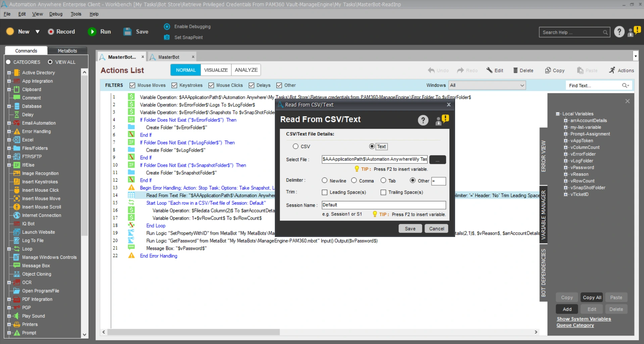Open the Debug menu
Screen dimensions: 644x344
pyautogui.click(x=56, y=14)
